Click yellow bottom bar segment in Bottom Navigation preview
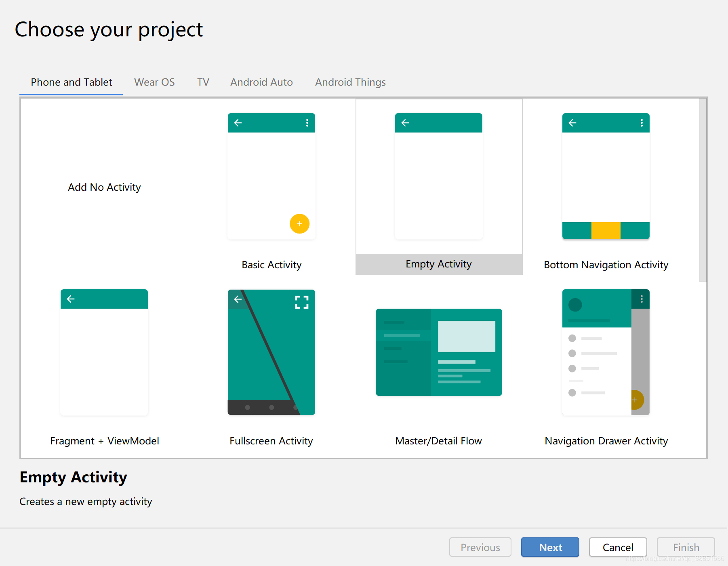This screenshot has height=566, width=728. (606, 230)
